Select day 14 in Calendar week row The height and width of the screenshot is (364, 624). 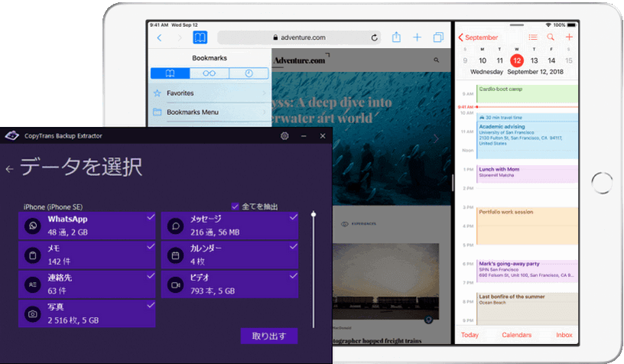551,60
